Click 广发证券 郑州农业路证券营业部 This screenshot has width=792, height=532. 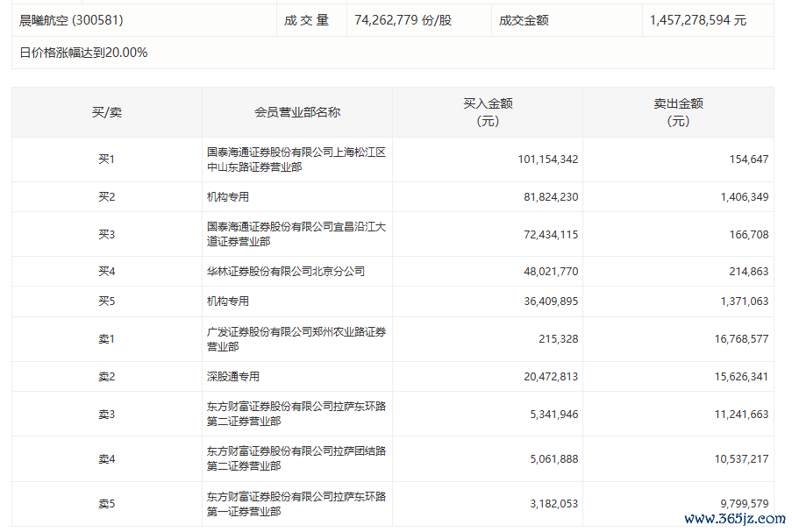point(296,339)
